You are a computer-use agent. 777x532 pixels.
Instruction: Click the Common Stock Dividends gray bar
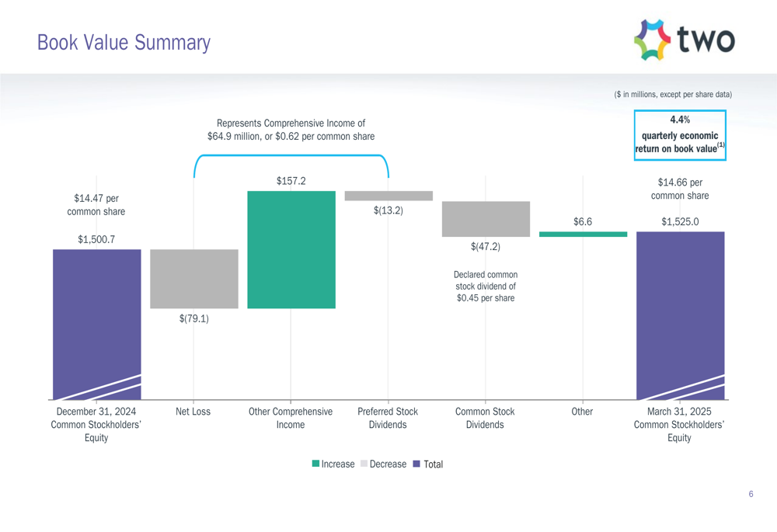click(486, 219)
